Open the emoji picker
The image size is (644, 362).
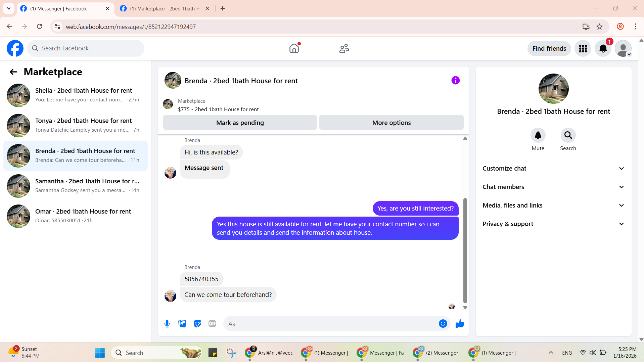tap(443, 324)
